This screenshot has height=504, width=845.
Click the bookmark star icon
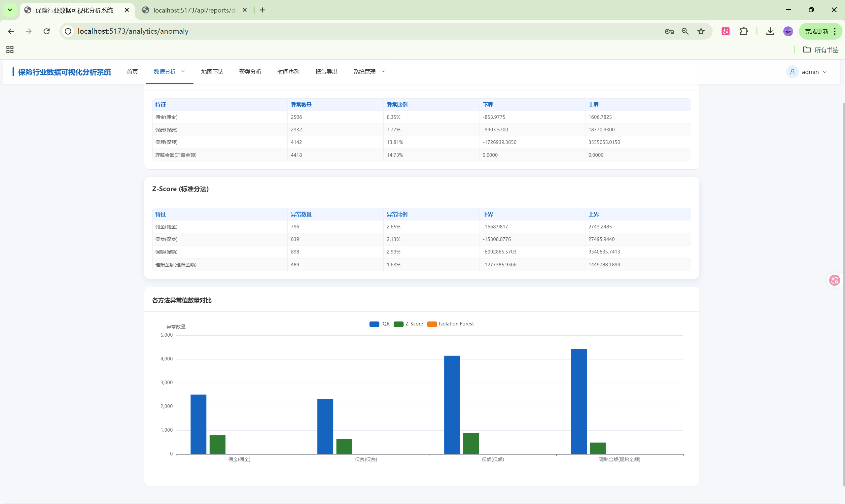tap(701, 31)
